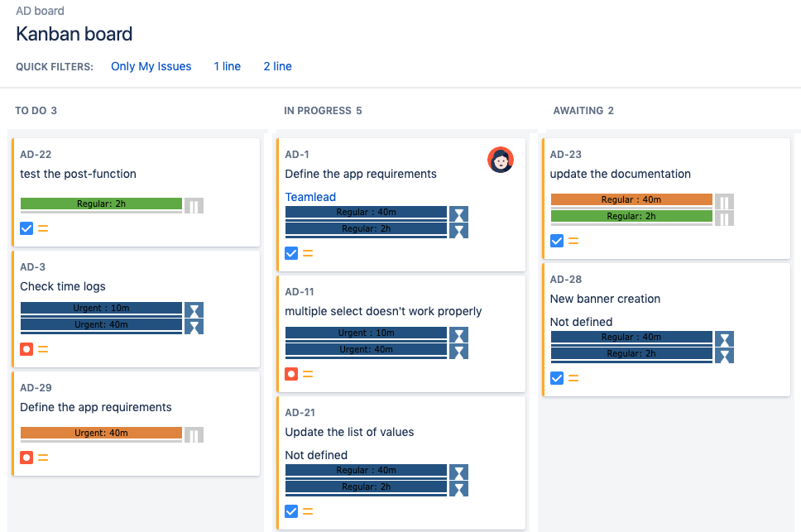Click the medium priority icon on AD-22
Viewport: 801px width, 532px height.
point(43,228)
